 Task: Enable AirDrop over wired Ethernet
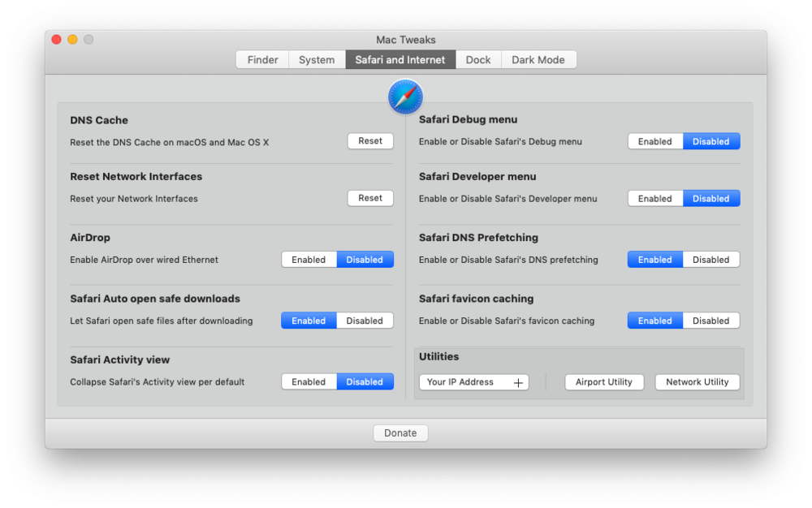point(309,259)
